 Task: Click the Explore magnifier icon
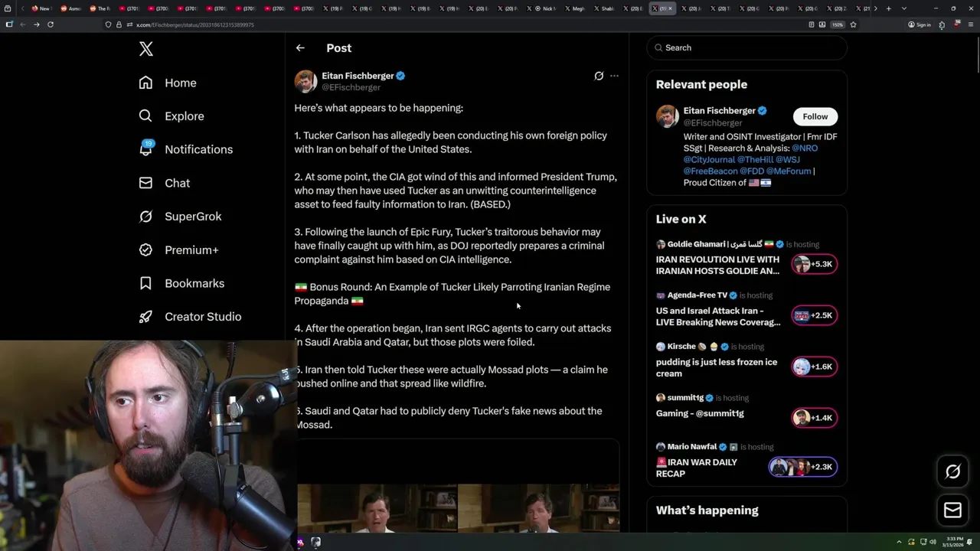click(145, 116)
